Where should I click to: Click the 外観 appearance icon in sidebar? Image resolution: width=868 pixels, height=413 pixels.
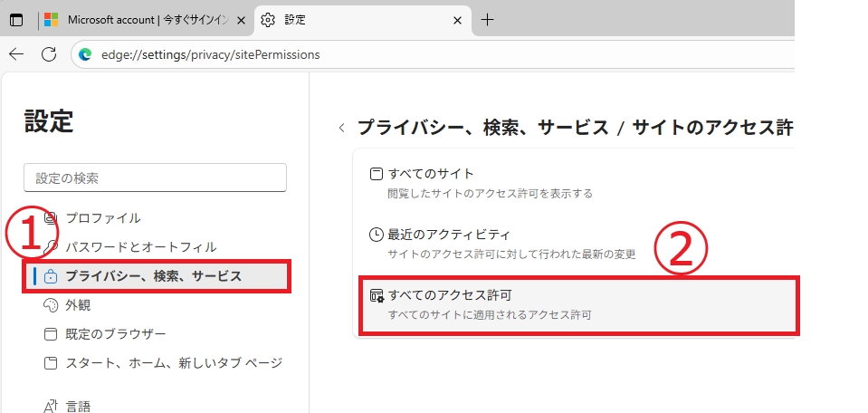point(51,305)
